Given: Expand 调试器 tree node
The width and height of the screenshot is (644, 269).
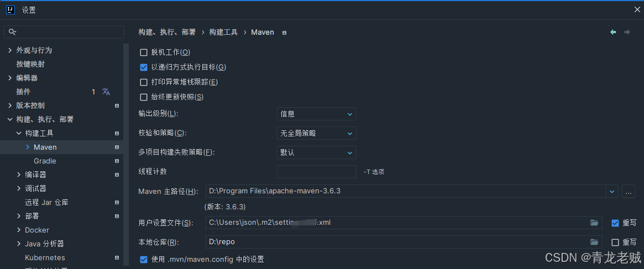Looking at the screenshot, I should [x=19, y=188].
